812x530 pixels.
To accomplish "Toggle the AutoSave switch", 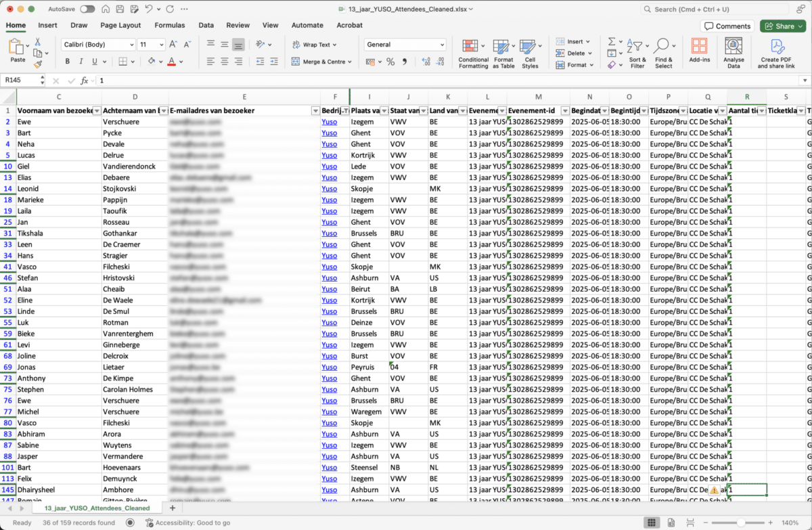I will pyautogui.click(x=87, y=9).
